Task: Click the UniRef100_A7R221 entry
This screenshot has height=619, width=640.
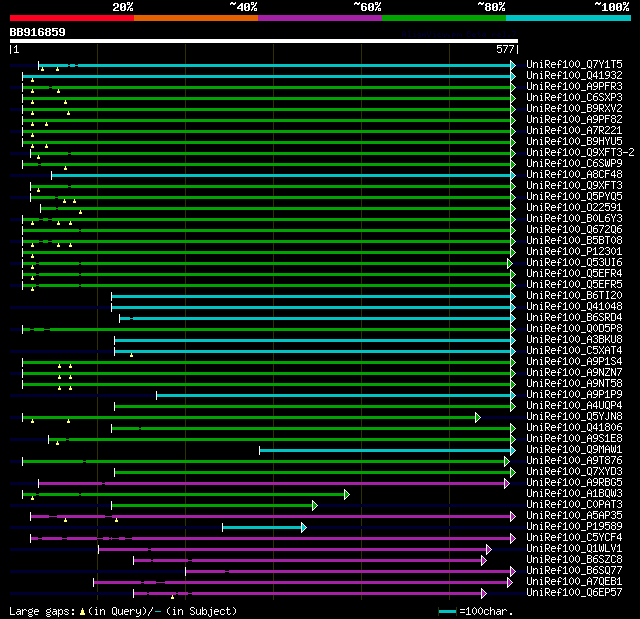Action: (574, 131)
